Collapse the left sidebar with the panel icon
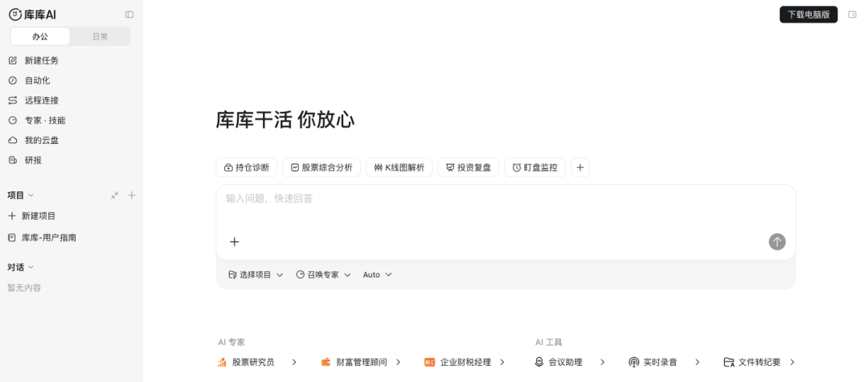The height and width of the screenshot is (382, 868). tap(129, 14)
